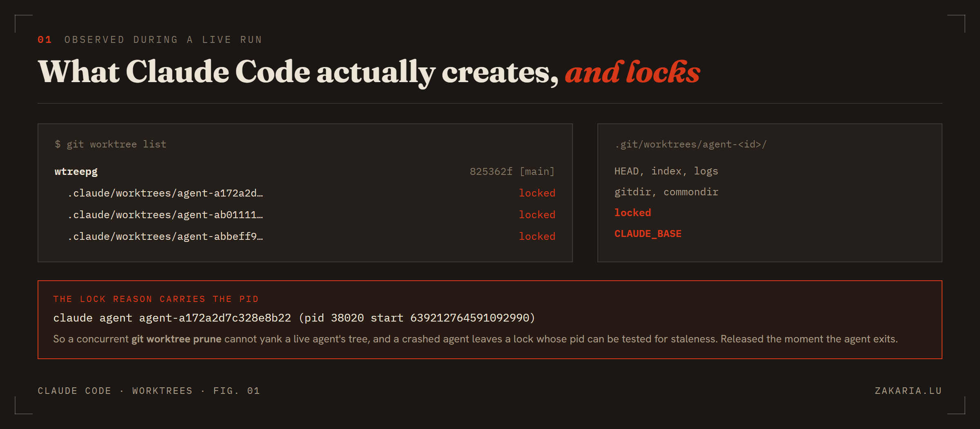The image size is (980, 429).
Task: Open the "ZAKARIA.LU" footer credit
Action: pos(908,391)
